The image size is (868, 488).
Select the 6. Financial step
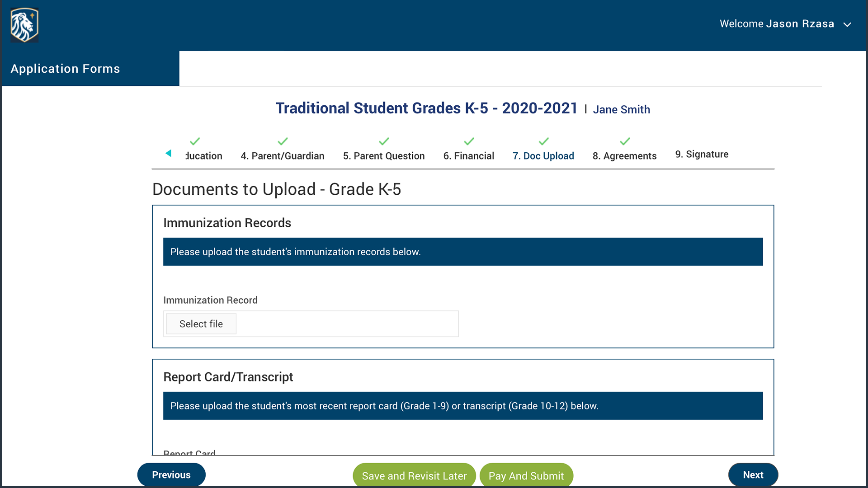click(x=468, y=156)
